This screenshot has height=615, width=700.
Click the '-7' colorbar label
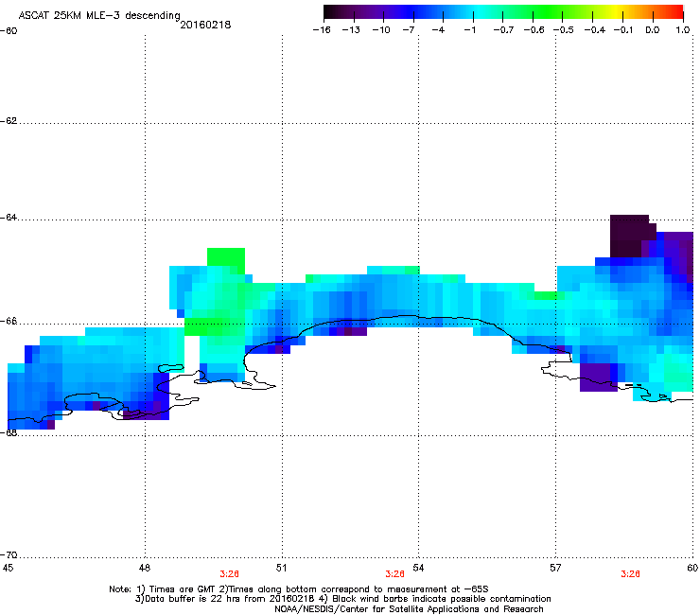pos(408,30)
